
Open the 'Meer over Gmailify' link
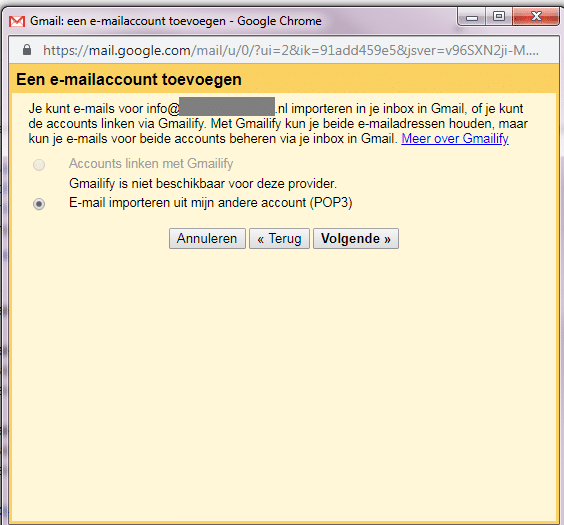455,138
